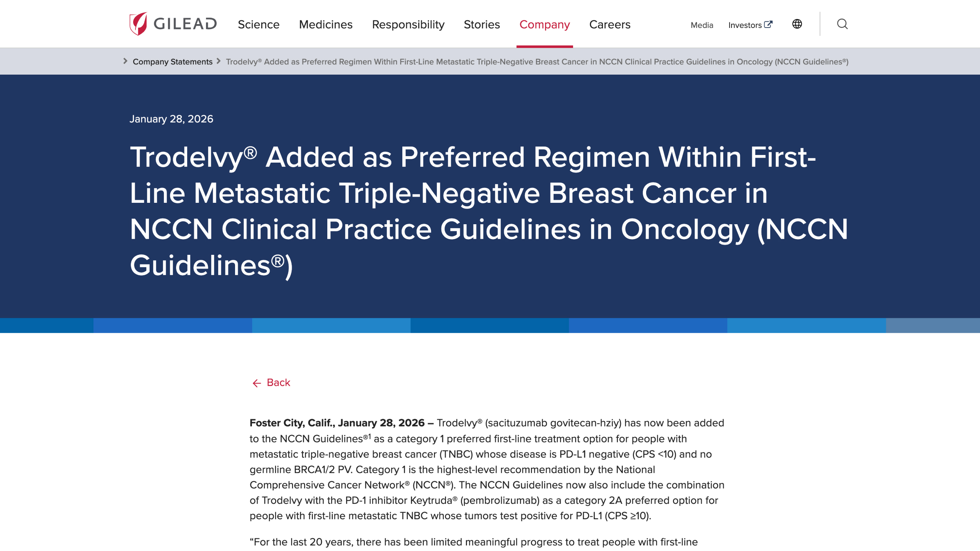Viewport: 980px width, 551px height.
Task: Click the chevron after Company Statements
Action: (219, 61)
